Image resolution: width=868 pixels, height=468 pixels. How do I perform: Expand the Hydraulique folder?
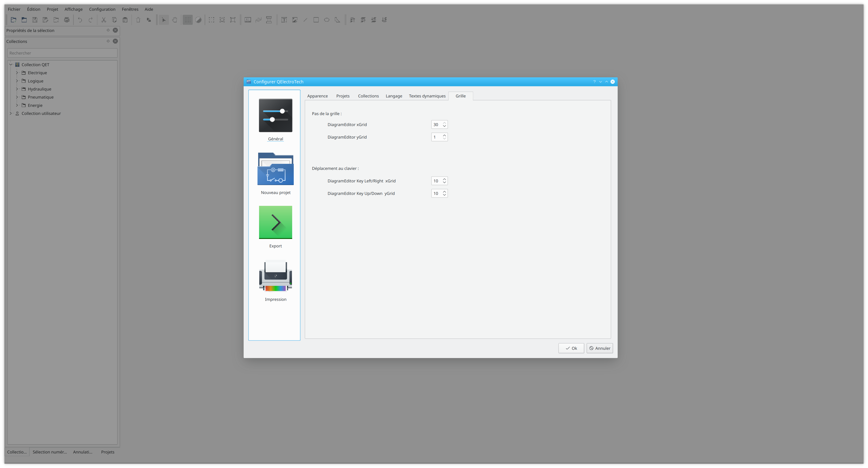[x=17, y=89]
